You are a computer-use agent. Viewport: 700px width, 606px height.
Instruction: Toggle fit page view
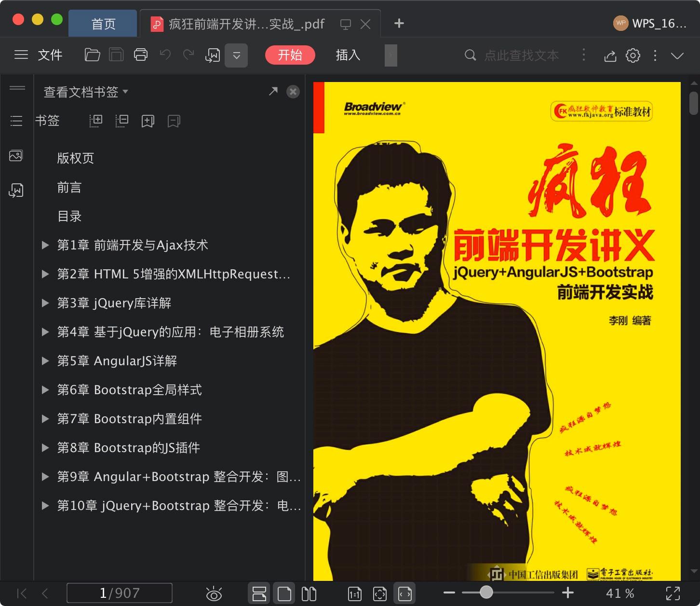pyautogui.click(x=380, y=594)
